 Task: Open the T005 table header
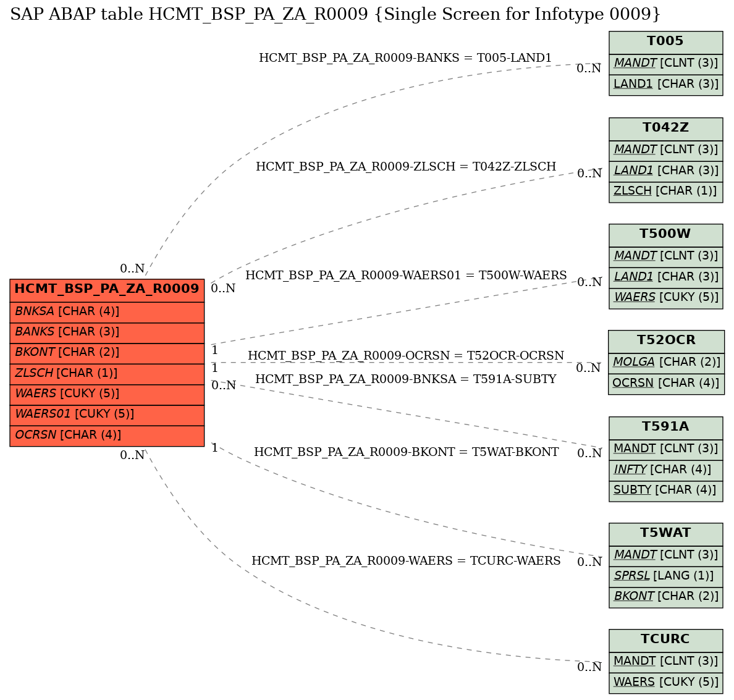point(665,43)
